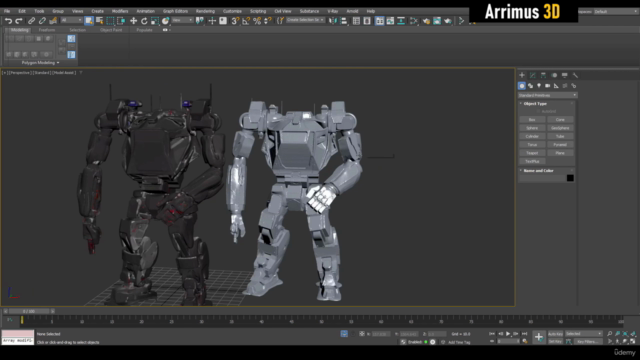
Task: Click the Play Animation button
Action: pos(508,334)
